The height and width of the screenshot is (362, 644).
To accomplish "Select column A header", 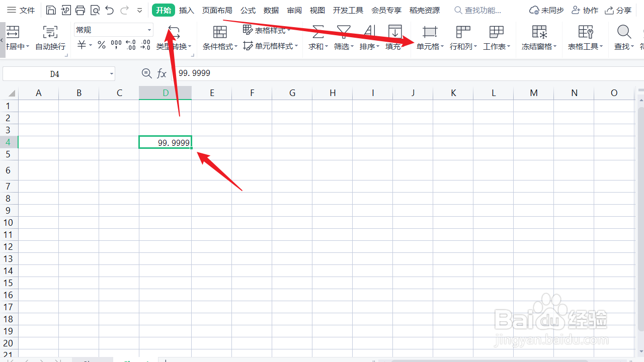I will pos(39,93).
